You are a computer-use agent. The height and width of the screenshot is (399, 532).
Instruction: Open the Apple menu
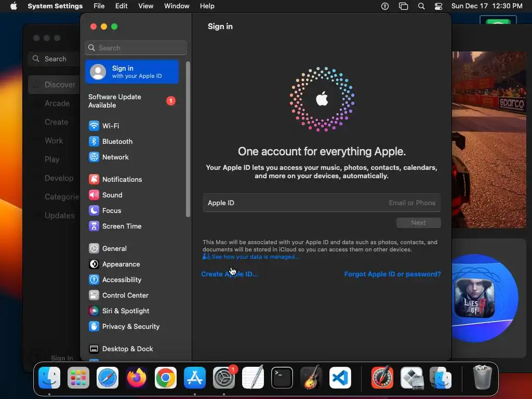pyautogui.click(x=14, y=6)
